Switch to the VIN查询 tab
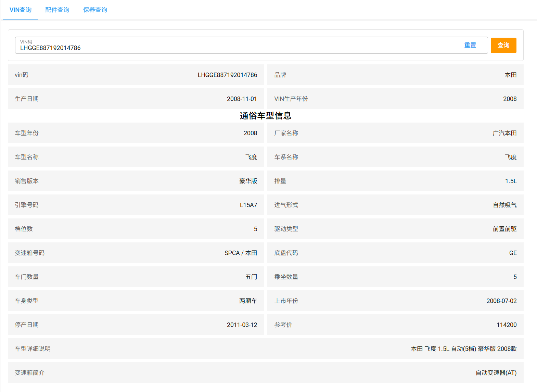Image resolution: width=537 pixels, height=392 pixels. pyautogui.click(x=21, y=10)
